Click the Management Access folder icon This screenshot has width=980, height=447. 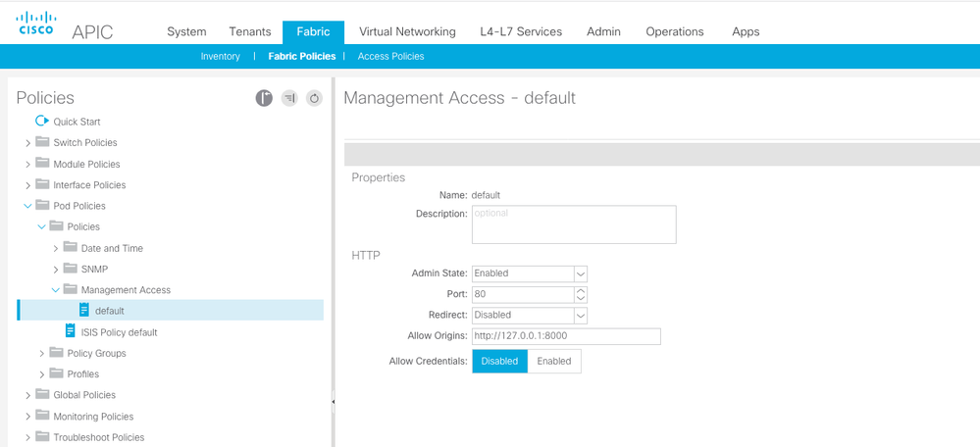tap(70, 289)
